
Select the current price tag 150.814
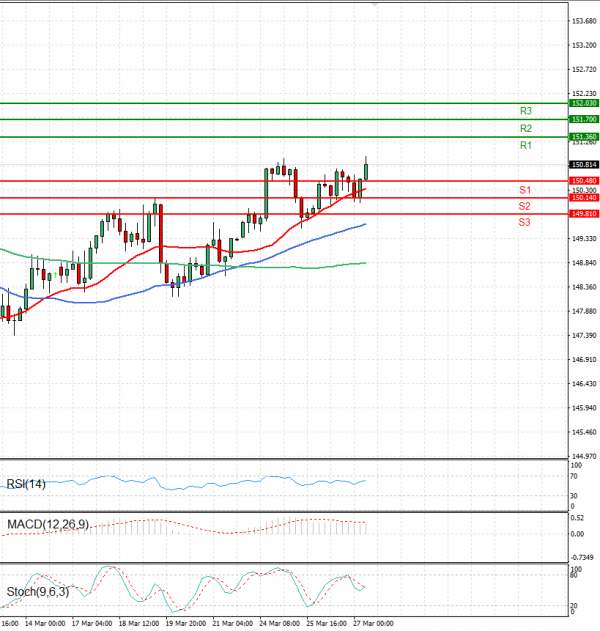[584, 165]
